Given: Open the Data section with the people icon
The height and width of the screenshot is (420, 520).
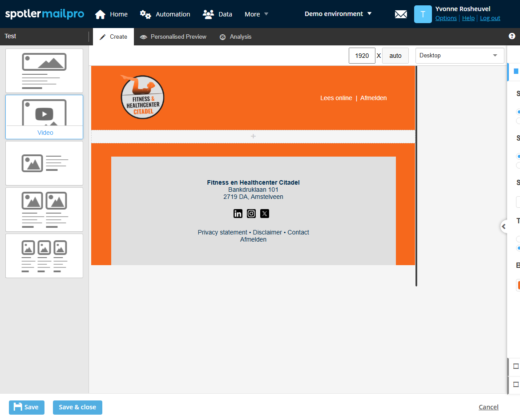Looking at the screenshot, I should [208, 14].
